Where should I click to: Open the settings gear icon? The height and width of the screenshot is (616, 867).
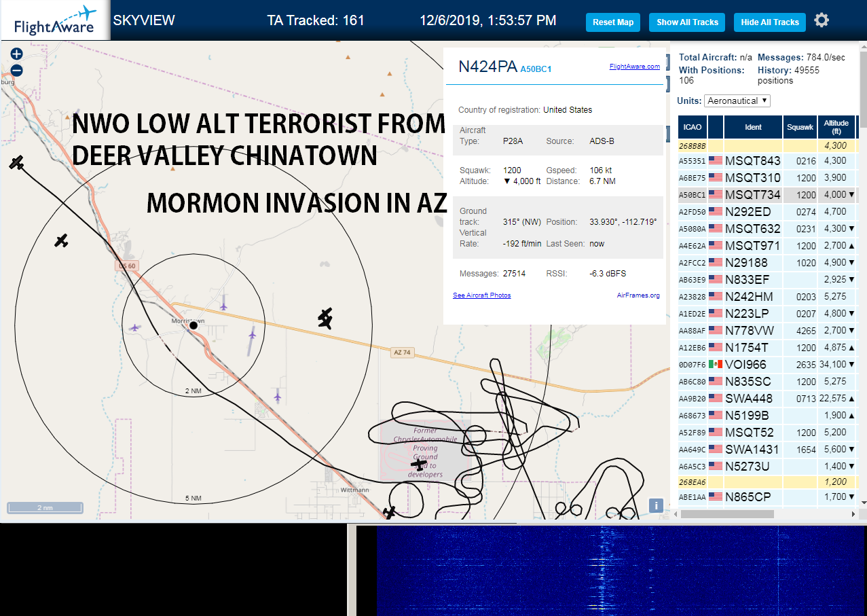pos(822,21)
